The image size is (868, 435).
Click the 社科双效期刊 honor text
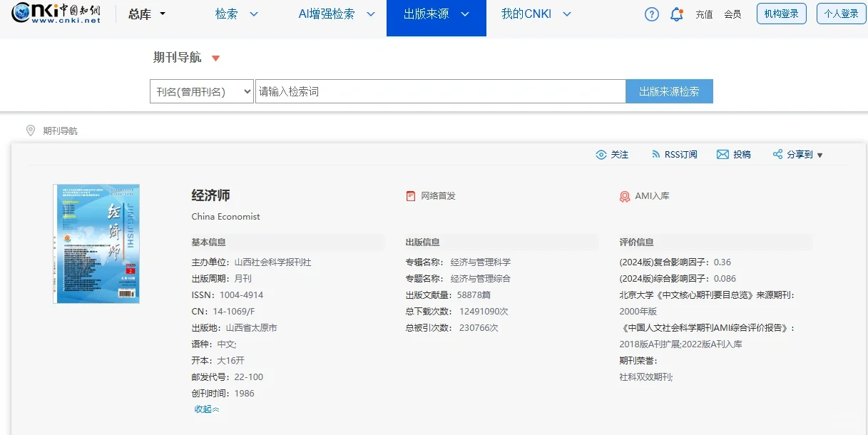pyautogui.click(x=646, y=377)
